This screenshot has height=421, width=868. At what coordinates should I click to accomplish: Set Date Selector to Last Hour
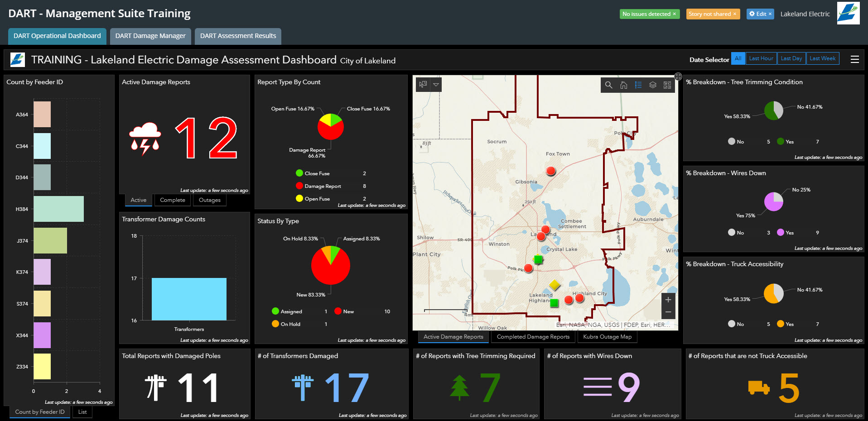pos(761,58)
